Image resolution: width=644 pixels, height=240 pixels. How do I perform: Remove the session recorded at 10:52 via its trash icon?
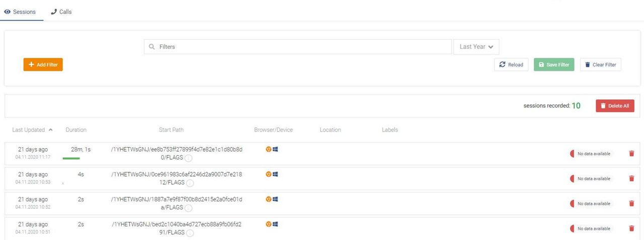click(631, 204)
